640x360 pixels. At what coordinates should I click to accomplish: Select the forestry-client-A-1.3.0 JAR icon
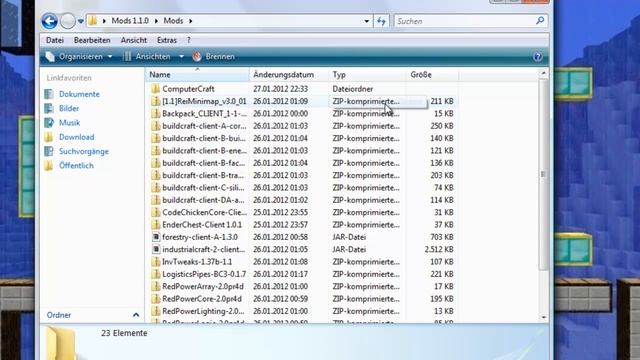pyautogui.click(x=156, y=237)
